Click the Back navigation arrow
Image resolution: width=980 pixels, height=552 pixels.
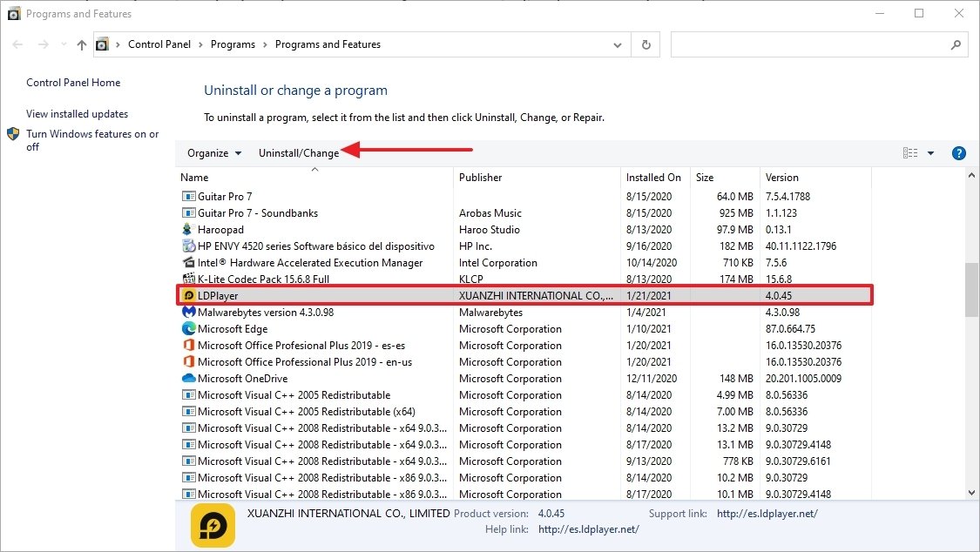click(x=17, y=44)
